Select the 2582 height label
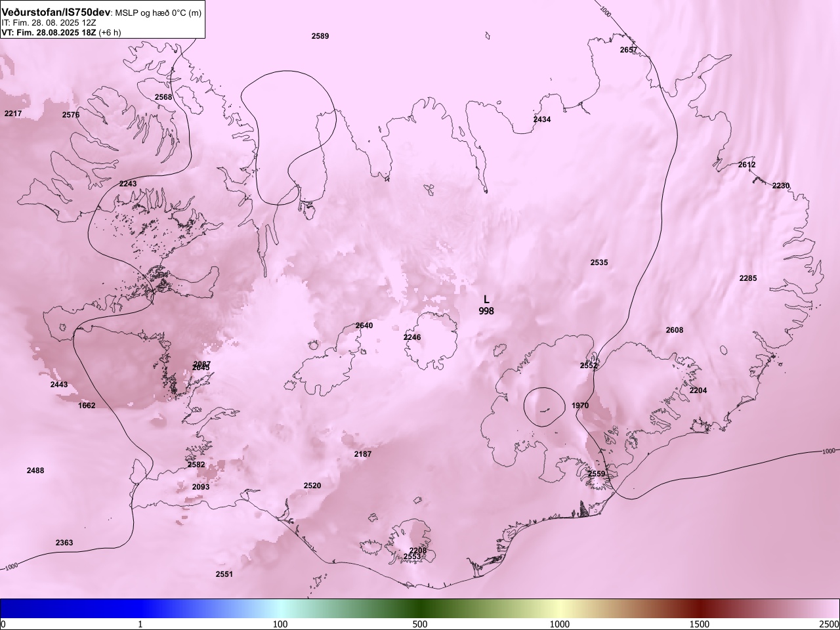The width and height of the screenshot is (840, 630). (x=196, y=465)
